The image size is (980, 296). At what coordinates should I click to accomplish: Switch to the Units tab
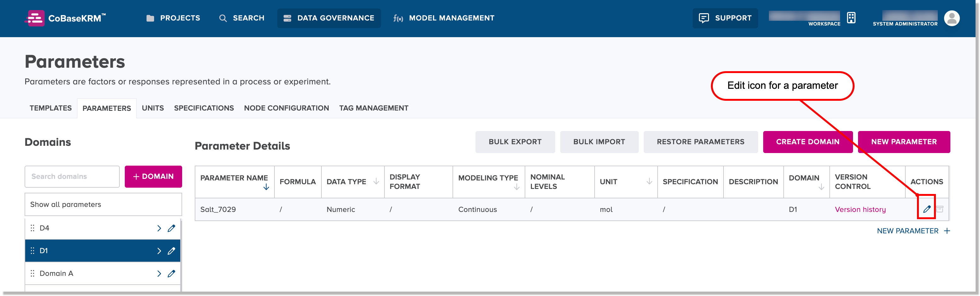[153, 108]
